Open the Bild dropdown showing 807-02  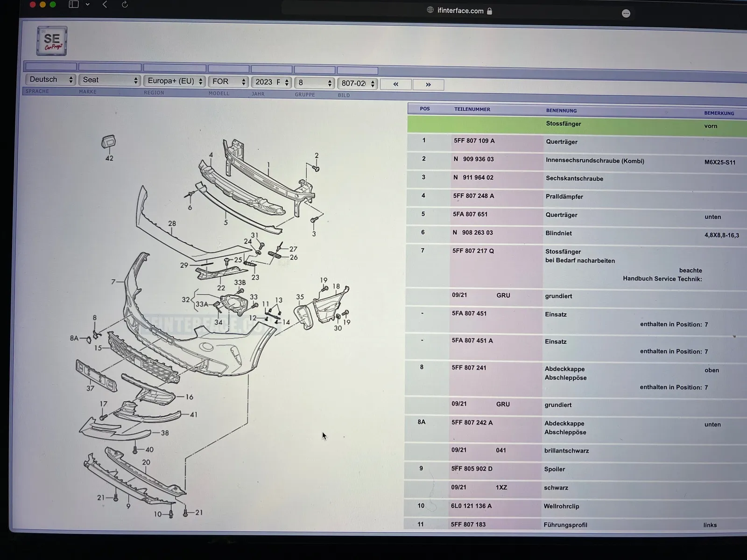coord(357,84)
